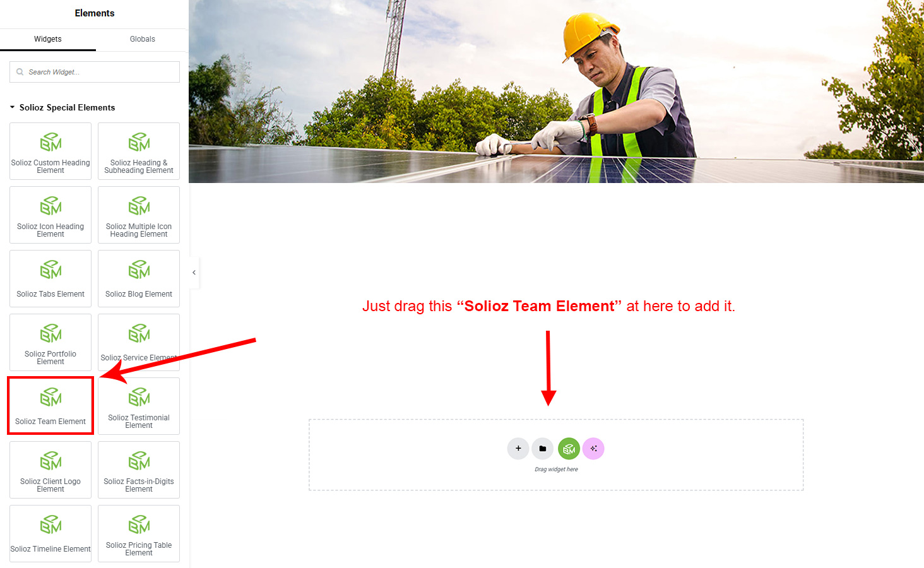924x568 pixels.
Task: Choose the Solioz Timeline Element widget
Action: (50, 533)
